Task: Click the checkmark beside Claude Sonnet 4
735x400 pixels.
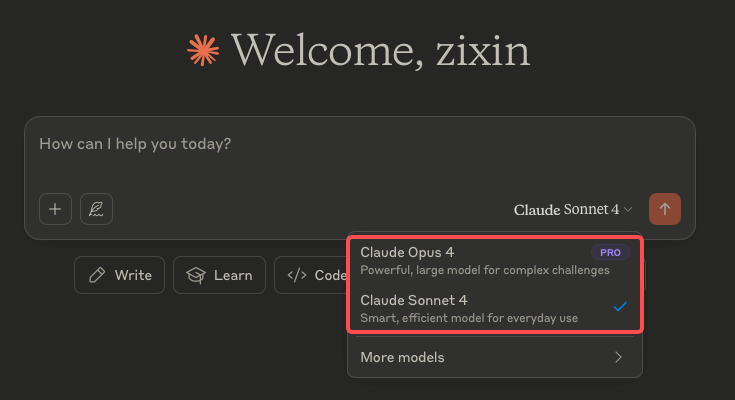Action: 620,307
